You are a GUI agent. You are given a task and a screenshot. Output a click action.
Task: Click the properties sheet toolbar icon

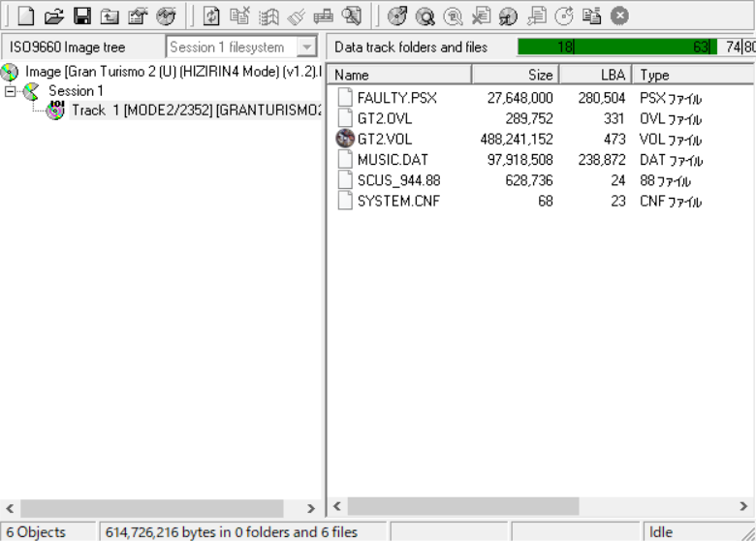coord(138,16)
